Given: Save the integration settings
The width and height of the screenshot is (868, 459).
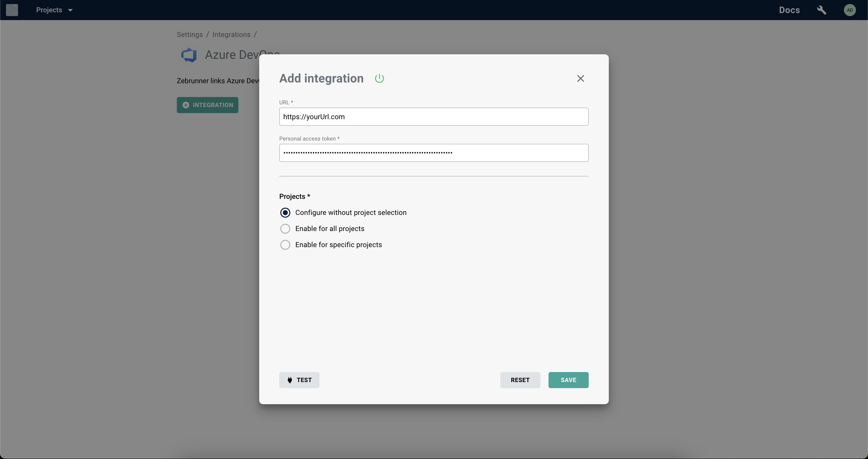Looking at the screenshot, I should click(568, 380).
